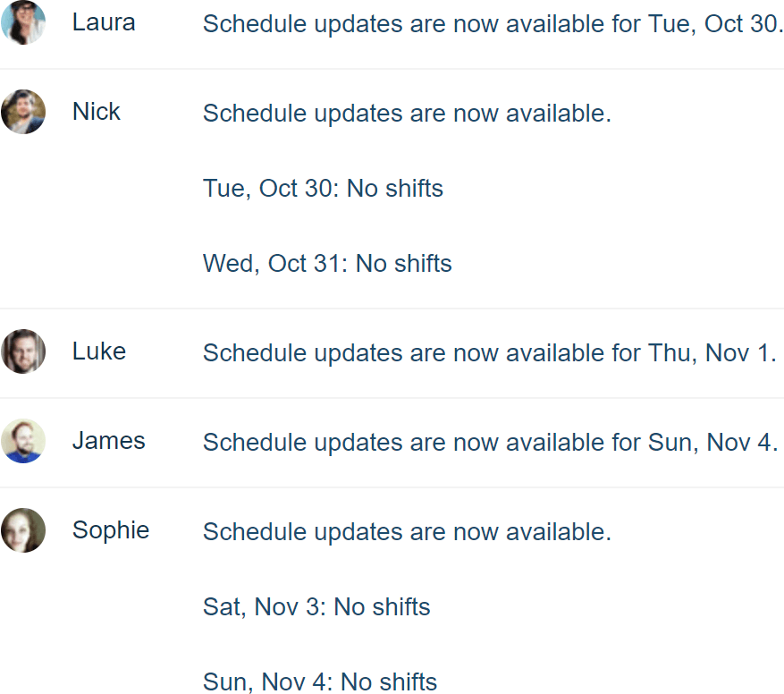Select the name Nick

click(x=97, y=112)
